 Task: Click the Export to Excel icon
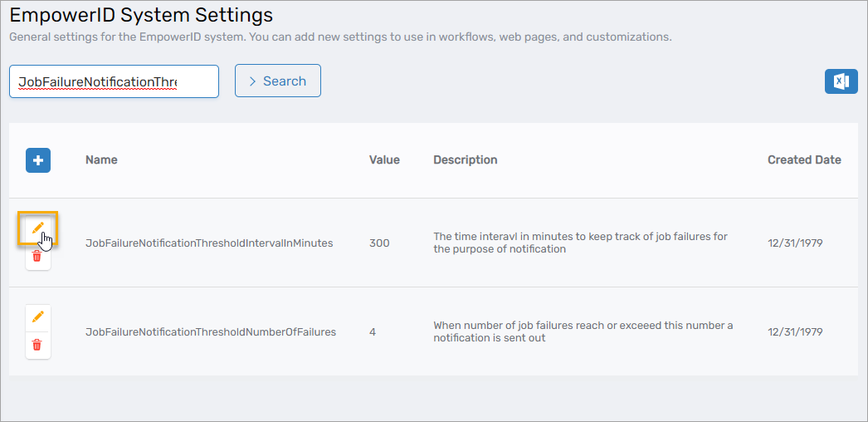pos(841,81)
